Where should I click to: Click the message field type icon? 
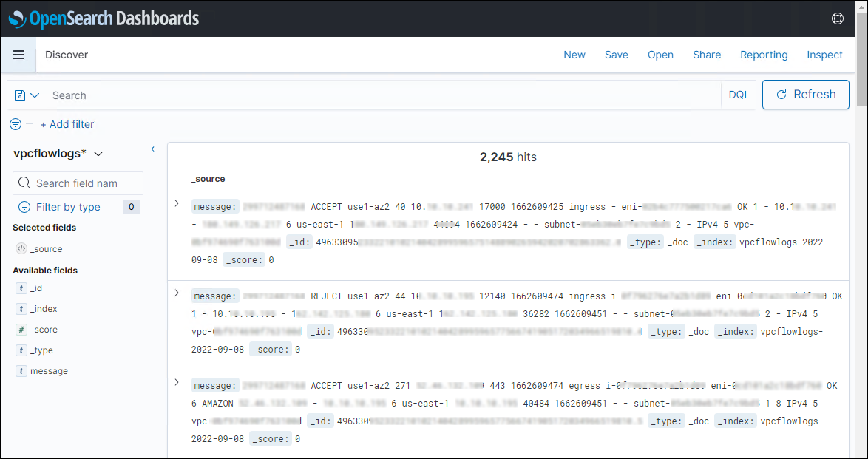[21, 371]
